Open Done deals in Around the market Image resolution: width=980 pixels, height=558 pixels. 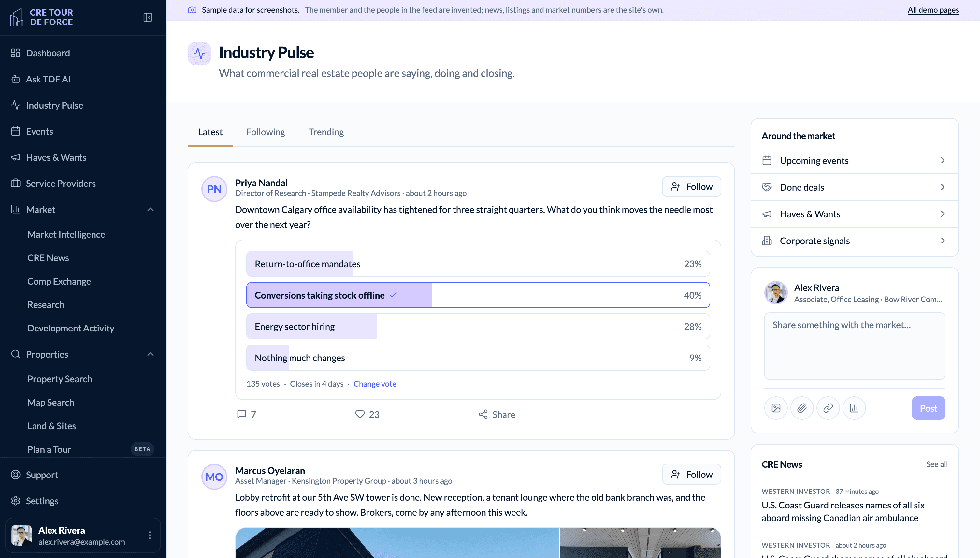(x=854, y=187)
